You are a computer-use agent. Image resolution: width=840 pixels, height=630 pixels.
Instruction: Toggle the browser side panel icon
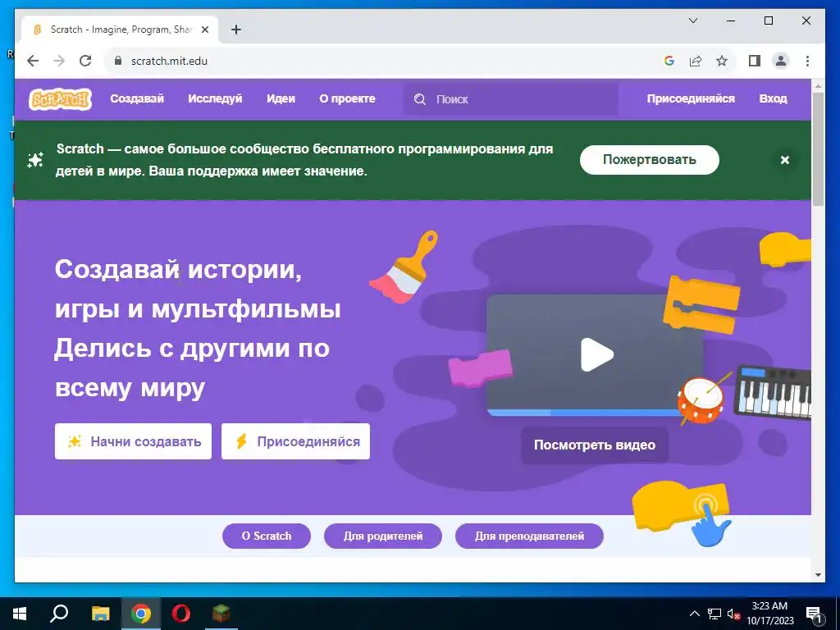(755, 61)
